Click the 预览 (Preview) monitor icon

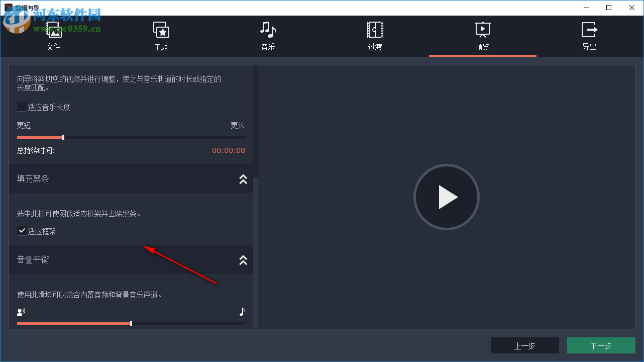tap(482, 29)
